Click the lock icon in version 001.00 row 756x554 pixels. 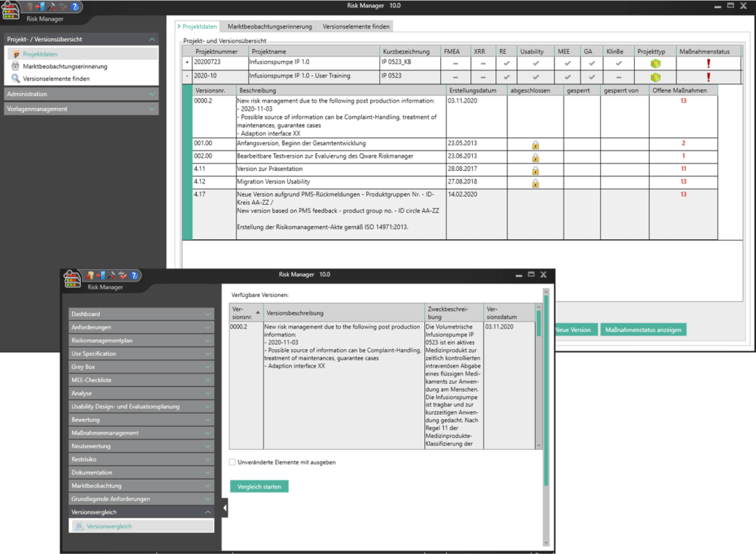tap(535, 145)
